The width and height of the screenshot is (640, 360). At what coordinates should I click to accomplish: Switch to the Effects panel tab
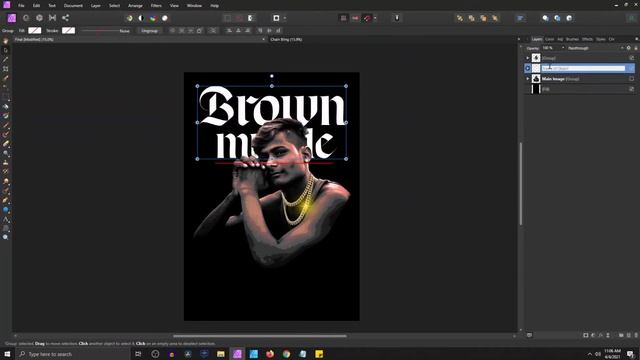click(587, 39)
